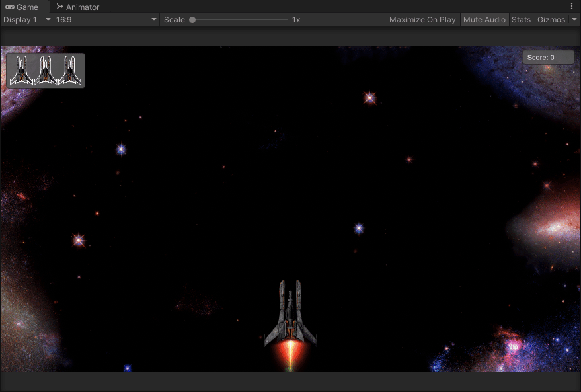Click the Scale label
The height and width of the screenshot is (392, 581).
pyautogui.click(x=174, y=19)
